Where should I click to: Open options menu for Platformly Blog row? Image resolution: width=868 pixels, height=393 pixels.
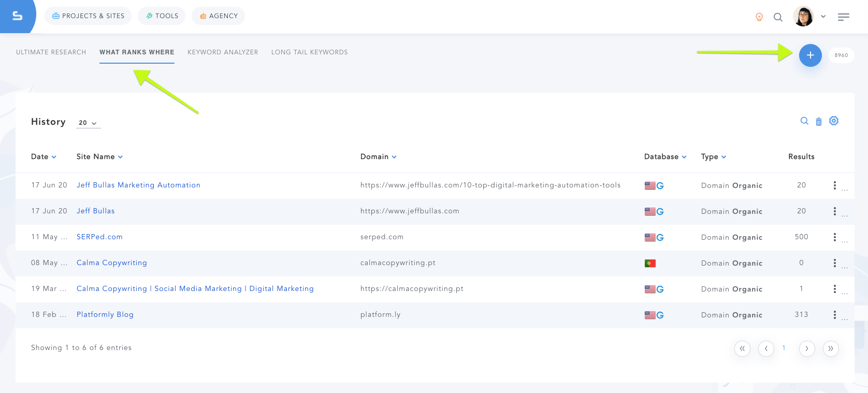click(x=834, y=315)
